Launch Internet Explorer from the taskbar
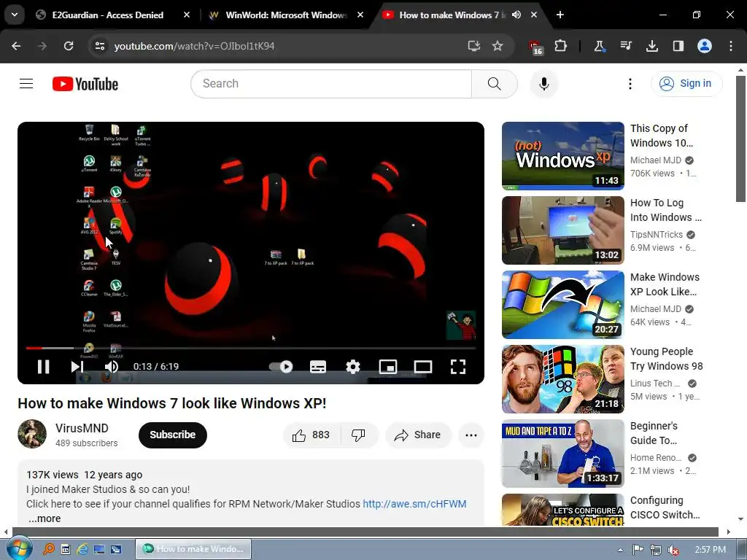747x560 pixels. click(82, 549)
